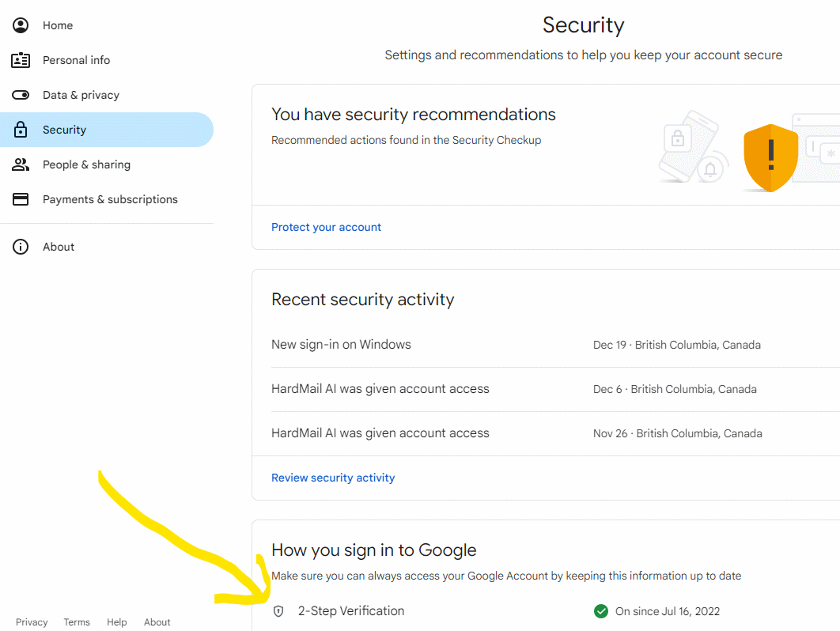Click the Protect your account link

pyautogui.click(x=326, y=227)
